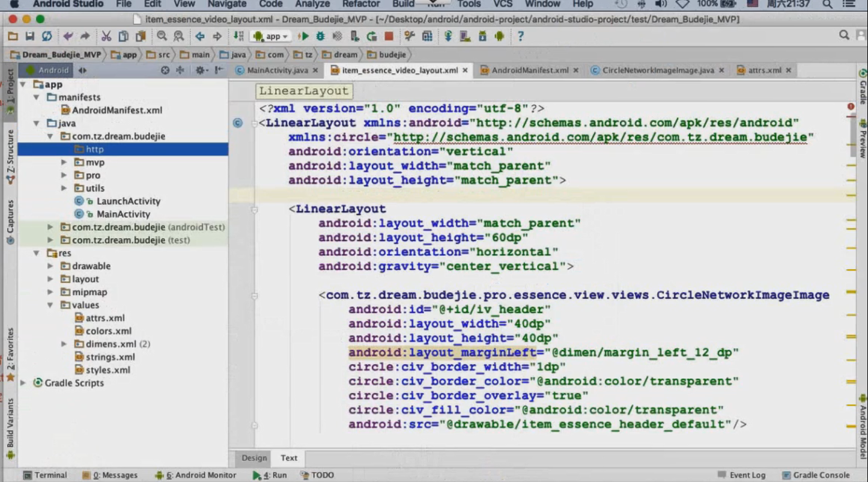Image resolution: width=868 pixels, height=482 pixels.
Task: Open the Analyze menu
Action: [x=312, y=4]
